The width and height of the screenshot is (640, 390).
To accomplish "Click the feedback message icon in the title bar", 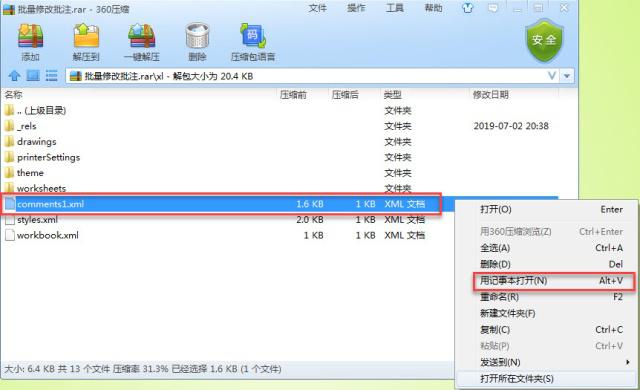I will (493, 8).
